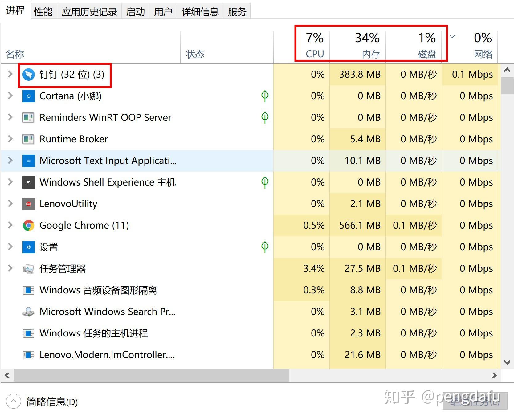Click Chrome's 566.1 MB memory value
This screenshot has height=420, width=514.
(x=360, y=226)
